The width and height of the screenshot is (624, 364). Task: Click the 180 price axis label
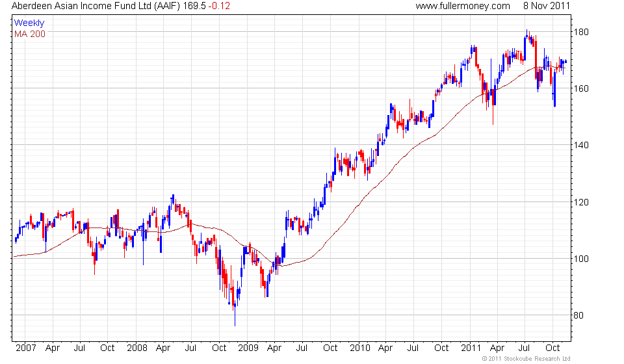coord(580,32)
